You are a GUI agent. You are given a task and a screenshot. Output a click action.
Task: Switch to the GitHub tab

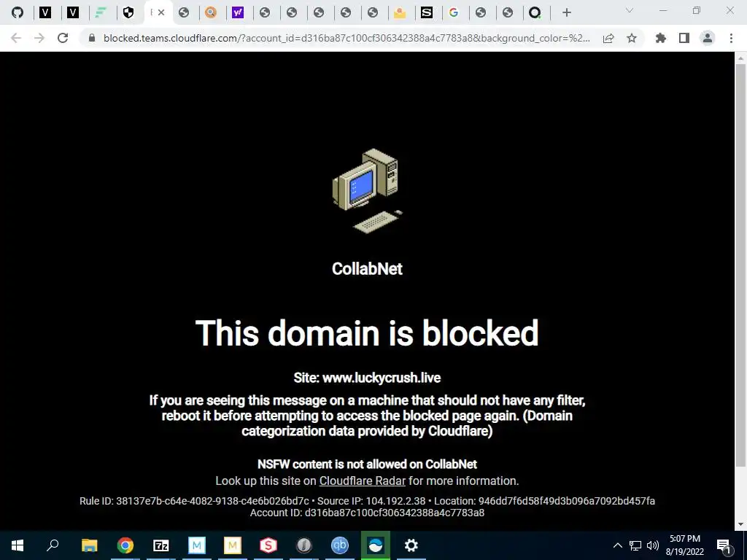[x=18, y=13]
